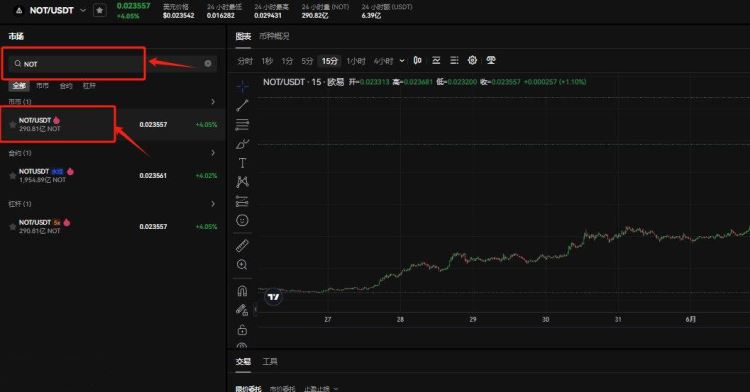Toggle favorite star beside NOT/USDT header

[x=99, y=10]
